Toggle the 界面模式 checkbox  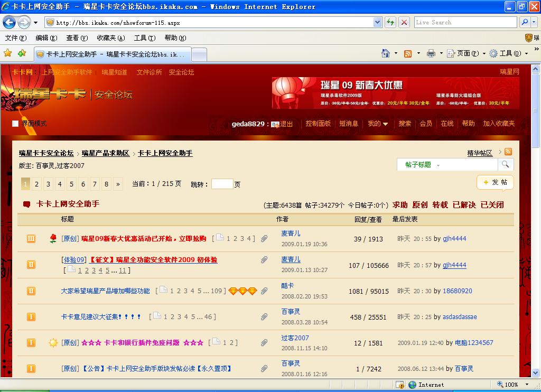tap(15, 124)
